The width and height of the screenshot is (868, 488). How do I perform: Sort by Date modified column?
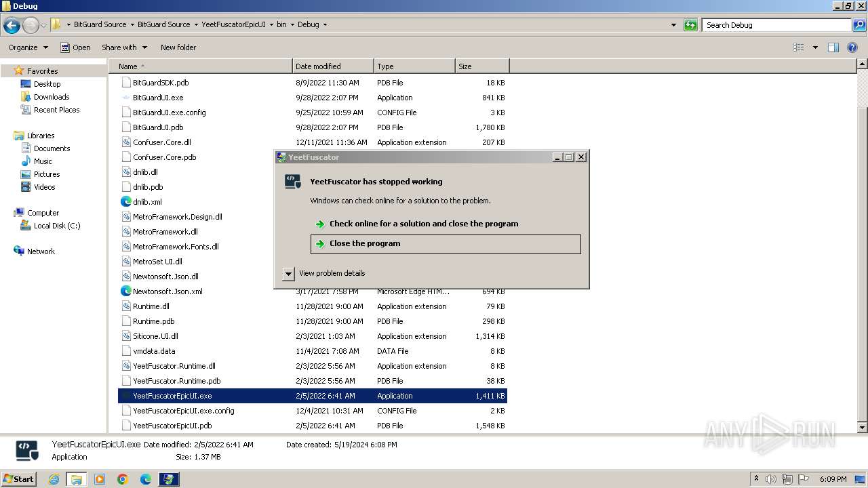click(x=333, y=66)
